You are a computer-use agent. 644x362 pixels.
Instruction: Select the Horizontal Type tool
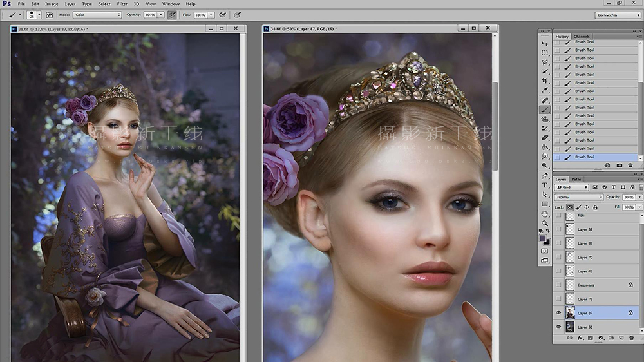[545, 186]
